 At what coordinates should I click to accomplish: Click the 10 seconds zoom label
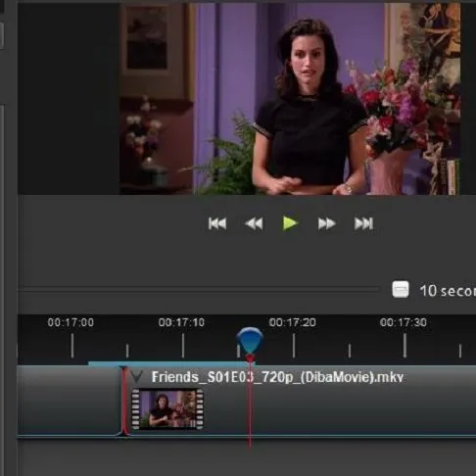(x=448, y=291)
